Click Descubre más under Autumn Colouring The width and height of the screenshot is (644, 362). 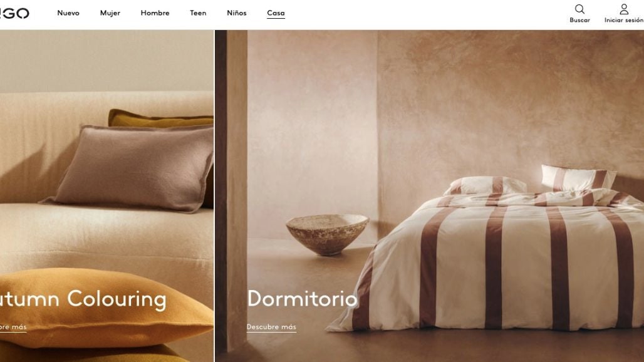coord(13,327)
